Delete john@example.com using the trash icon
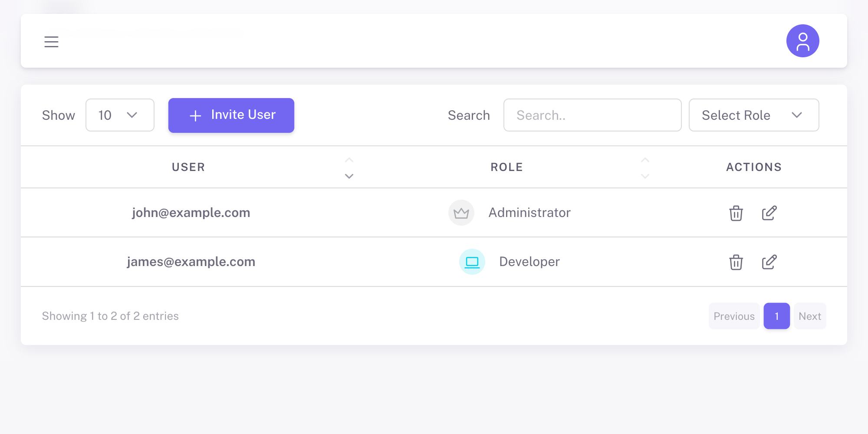 [735, 213]
